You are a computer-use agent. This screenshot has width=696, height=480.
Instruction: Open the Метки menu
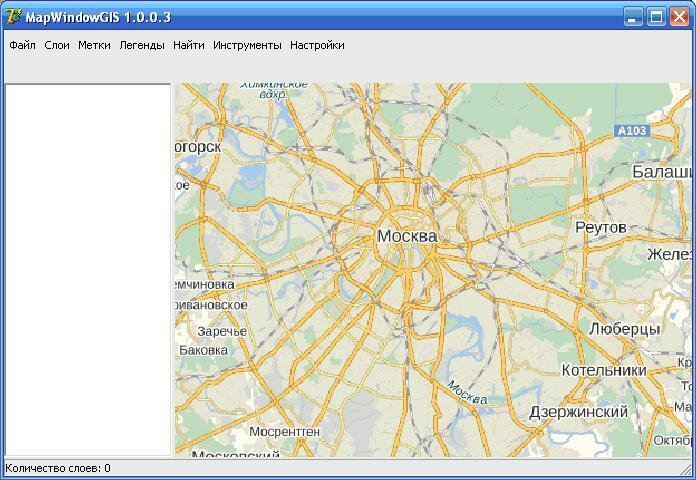[x=94, y=45]
